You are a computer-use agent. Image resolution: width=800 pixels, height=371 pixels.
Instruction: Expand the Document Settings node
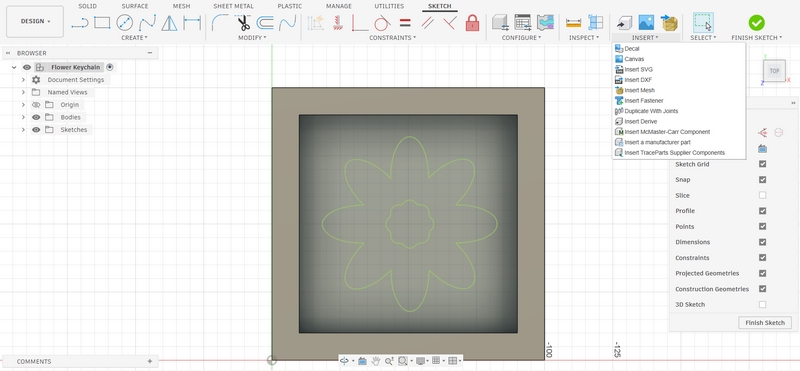point(23,80)
